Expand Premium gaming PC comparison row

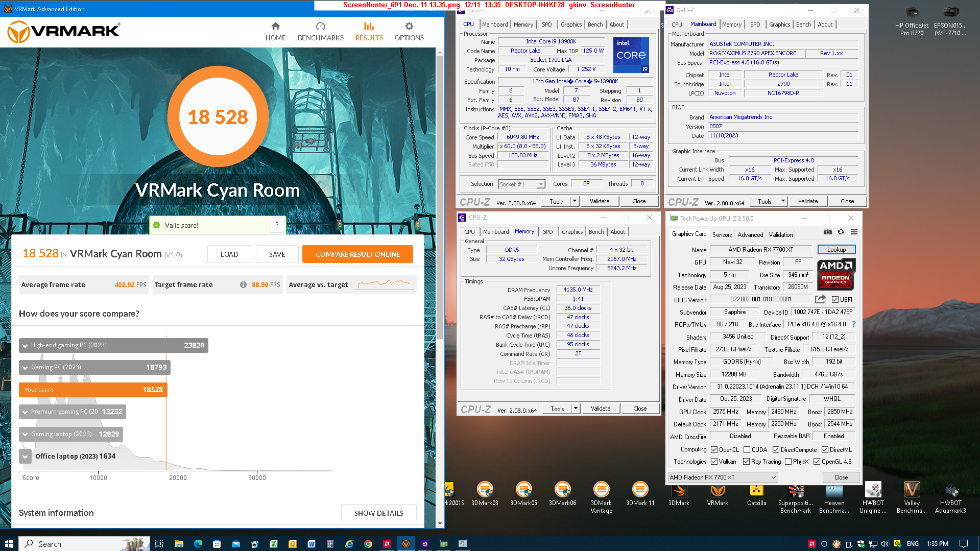[x=25, y=412]
